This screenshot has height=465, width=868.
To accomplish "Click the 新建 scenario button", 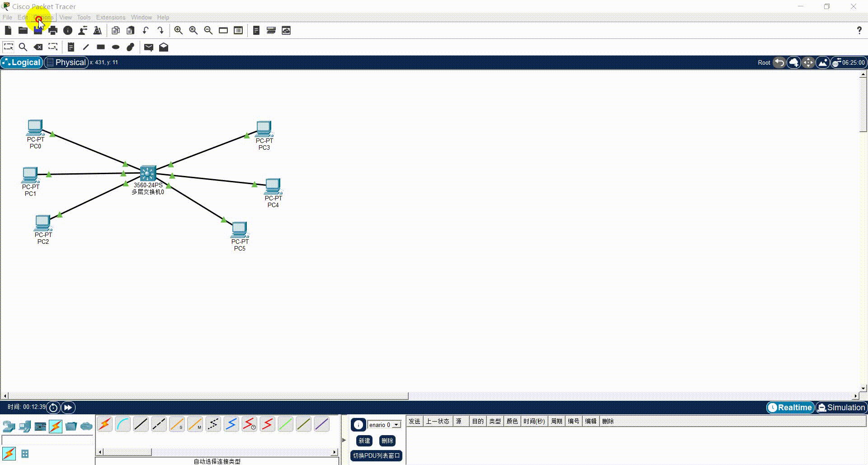I will coord(364,441).
